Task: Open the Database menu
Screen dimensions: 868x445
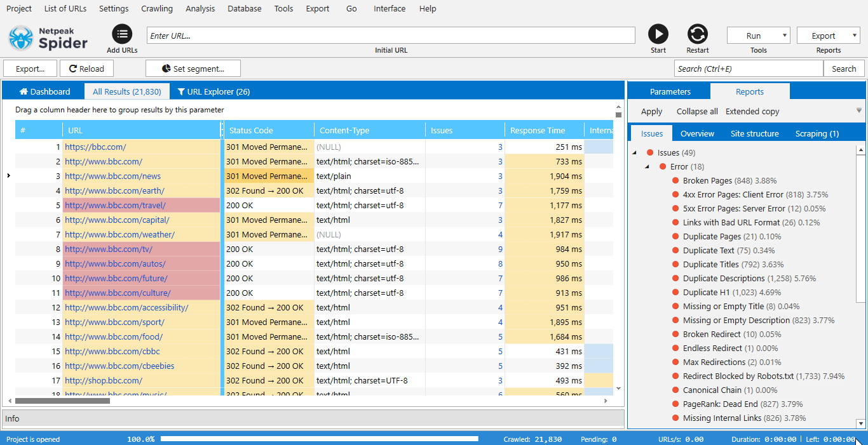Action: pos(245,8)
